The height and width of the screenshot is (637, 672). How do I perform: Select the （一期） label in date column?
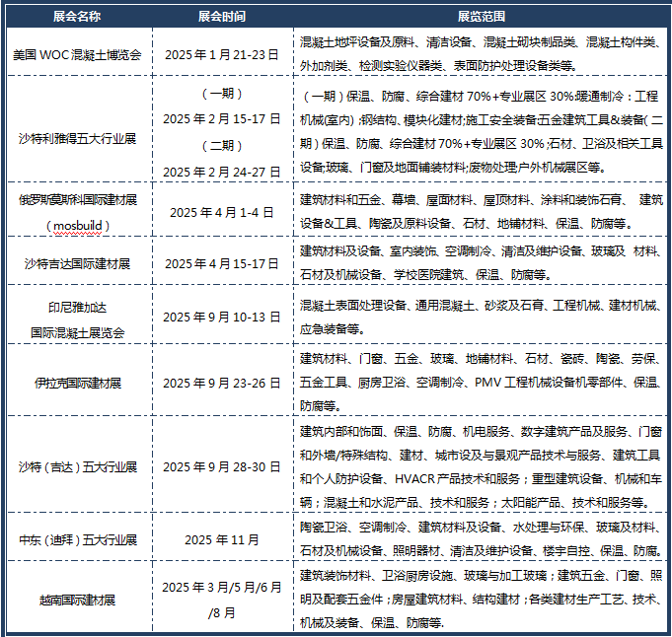coord(222,93)
